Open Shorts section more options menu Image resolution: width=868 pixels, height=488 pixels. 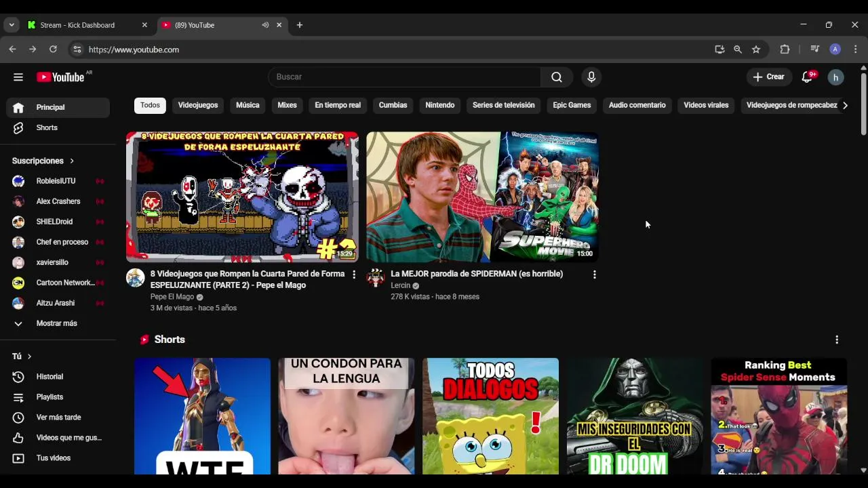click(837, 340)
